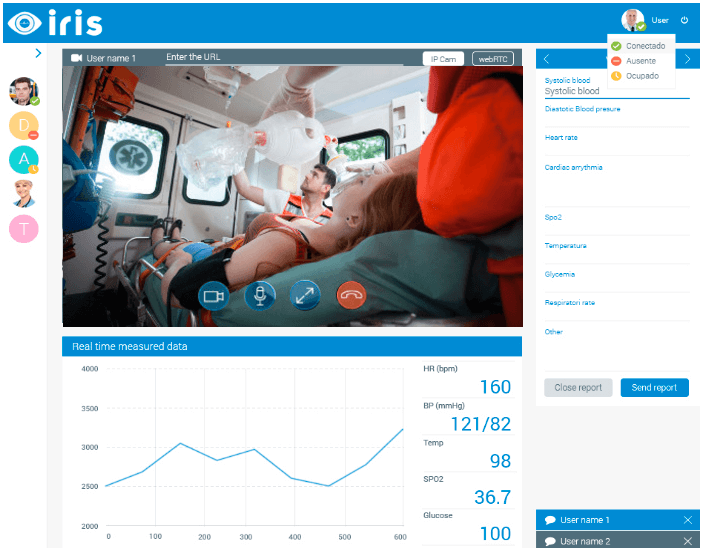Set status to Ausente
Viewport: 703px width, 551px height.
[x=640, y=61]
